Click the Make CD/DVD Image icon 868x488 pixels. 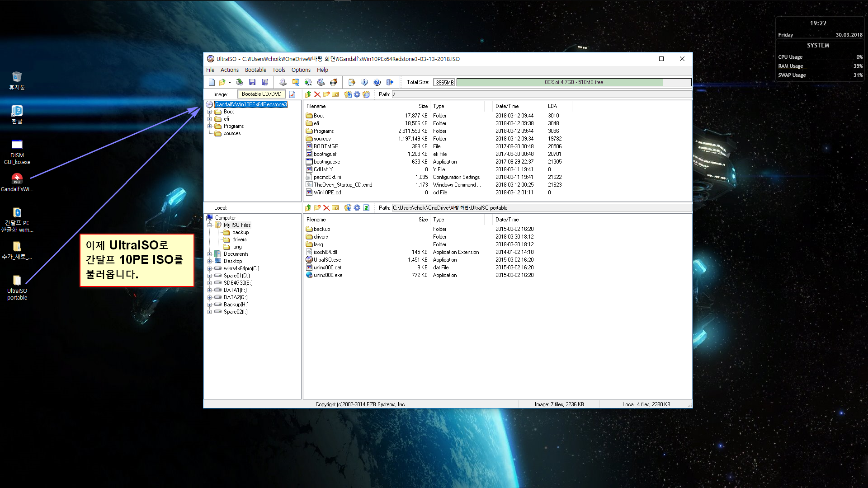[x=283, y=82]
